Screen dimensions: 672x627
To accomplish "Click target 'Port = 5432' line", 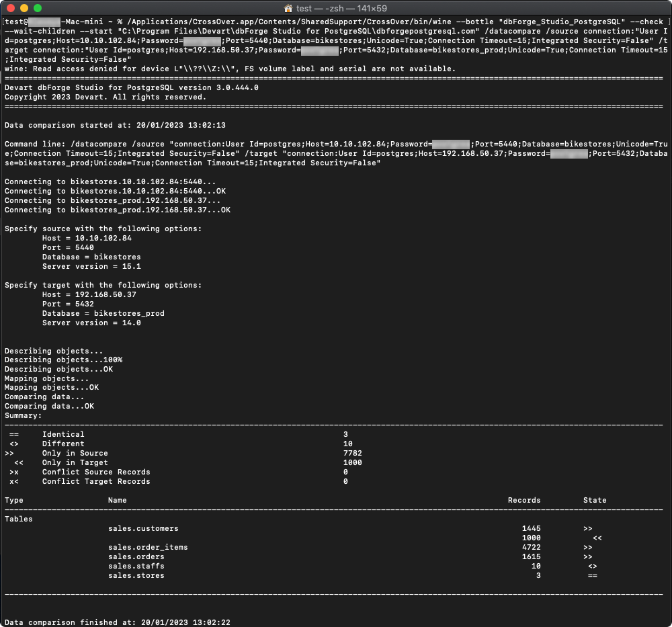I will point(68,304).
